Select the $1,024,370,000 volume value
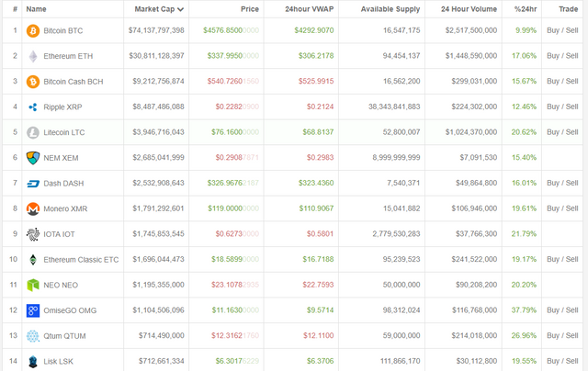588x371 pixels. [x=471, y=132]
